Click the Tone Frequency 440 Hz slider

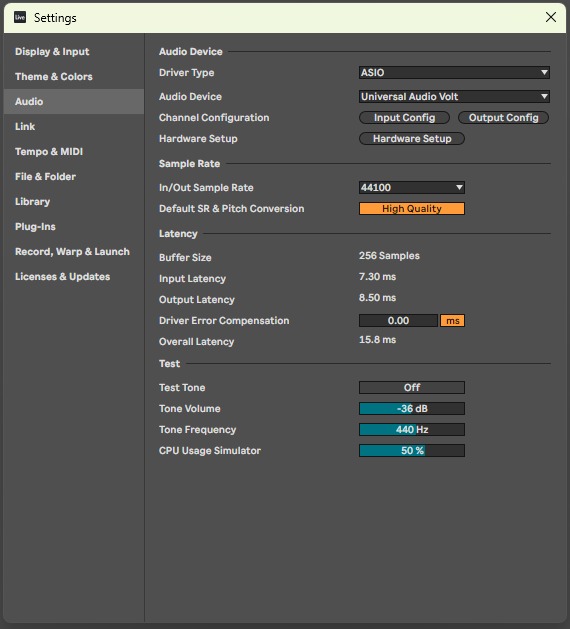tap(412, 430)
